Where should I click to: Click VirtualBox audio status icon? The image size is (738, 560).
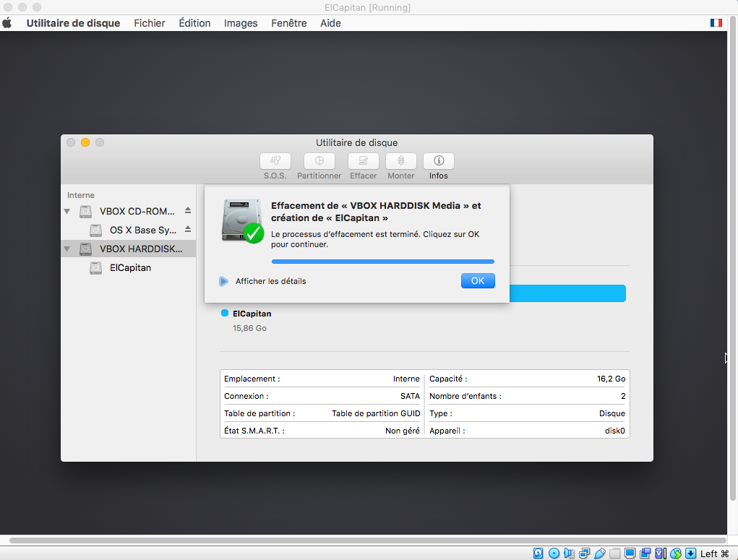tap(569, 553)
